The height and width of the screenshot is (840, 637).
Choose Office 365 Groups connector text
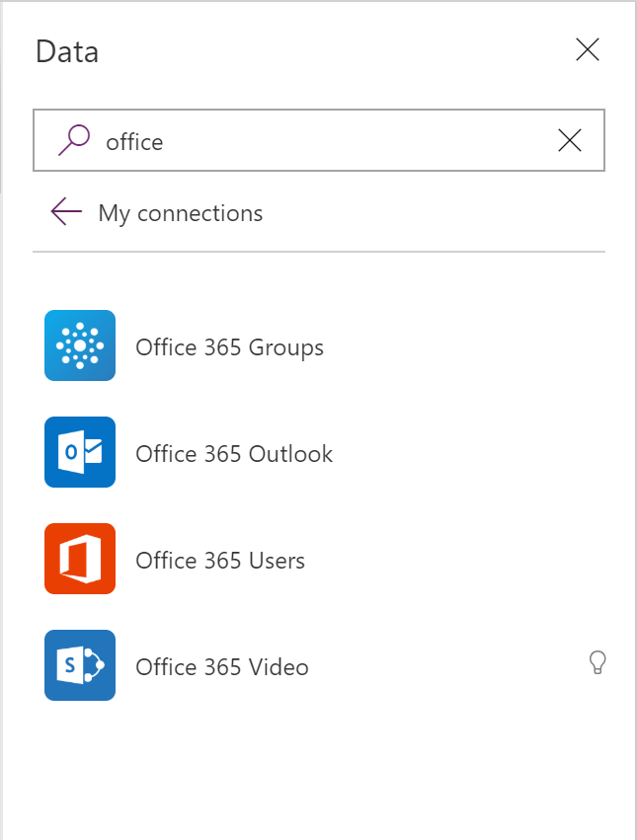coord(229,347)
